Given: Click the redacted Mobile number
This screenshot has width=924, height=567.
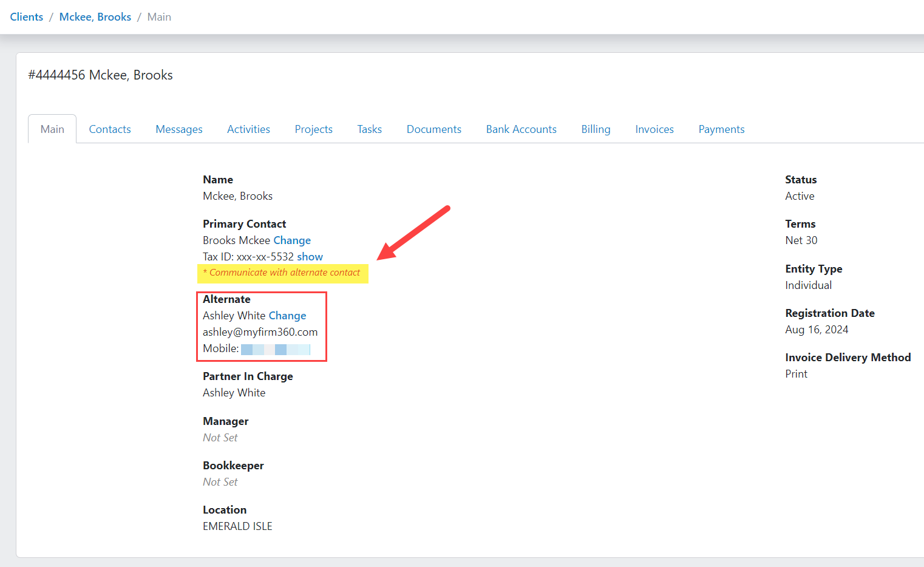Looking at the screenshot, I should coord(276,348).
